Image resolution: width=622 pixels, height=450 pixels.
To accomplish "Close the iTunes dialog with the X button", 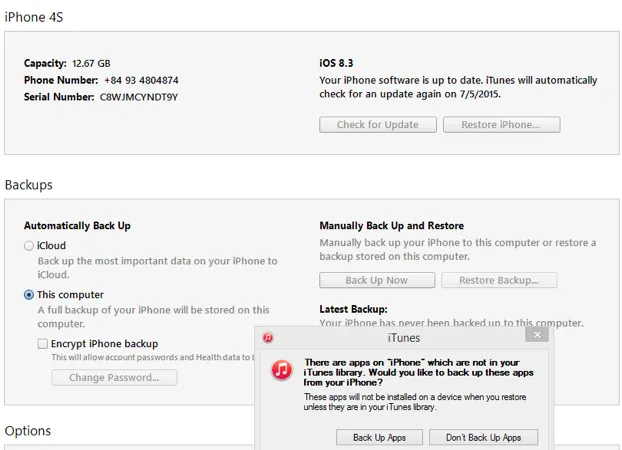I will [536, 335].
